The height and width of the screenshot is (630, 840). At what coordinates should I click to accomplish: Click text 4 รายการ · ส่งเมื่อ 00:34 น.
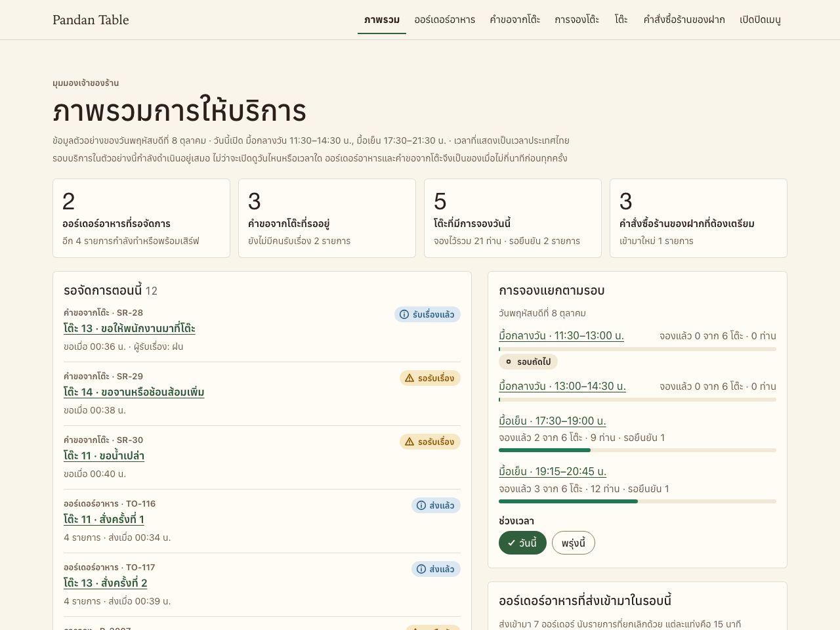(x=117, y=537)
